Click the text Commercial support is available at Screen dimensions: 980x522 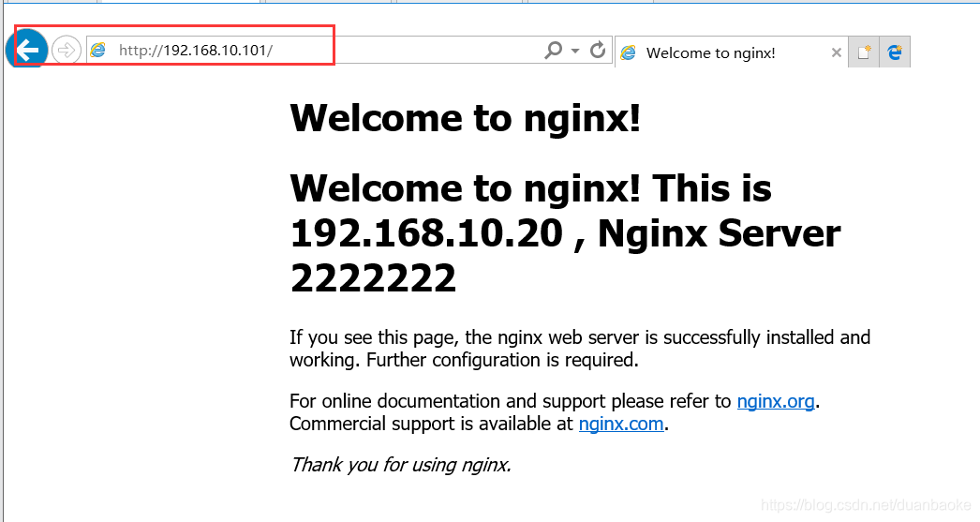(431, 424)
